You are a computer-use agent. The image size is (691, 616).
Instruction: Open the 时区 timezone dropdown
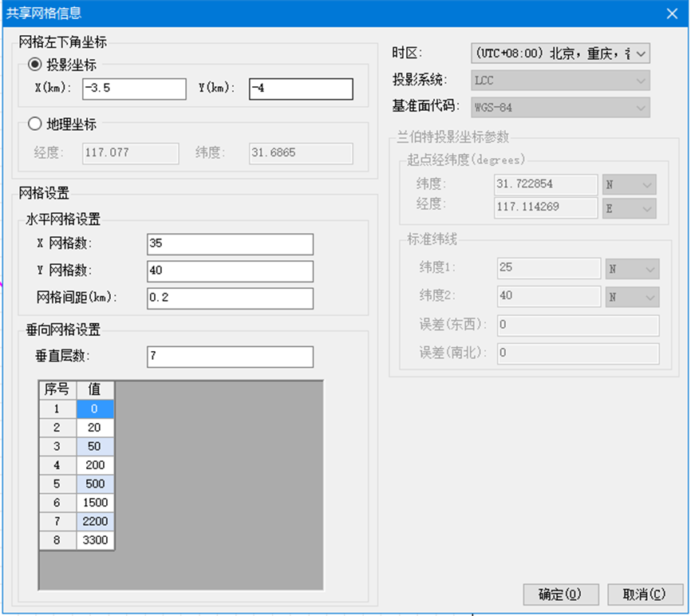(561, 53)
